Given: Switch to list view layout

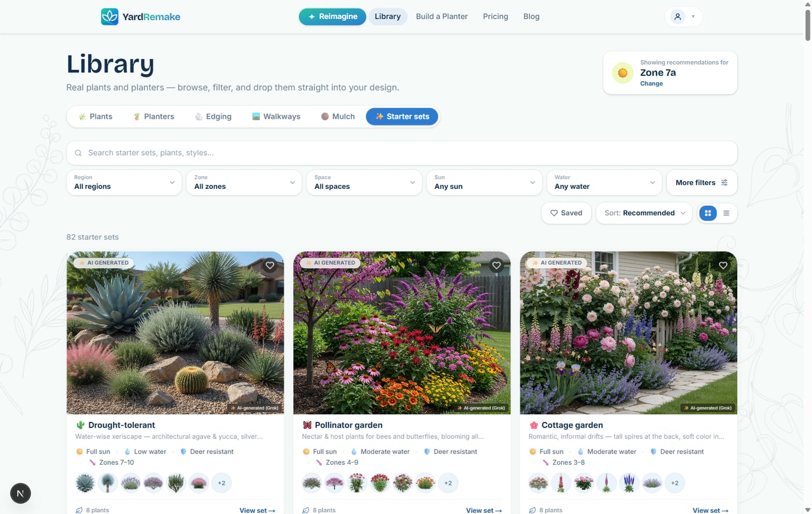Looking at the screenshot, I should pos(726,213).
